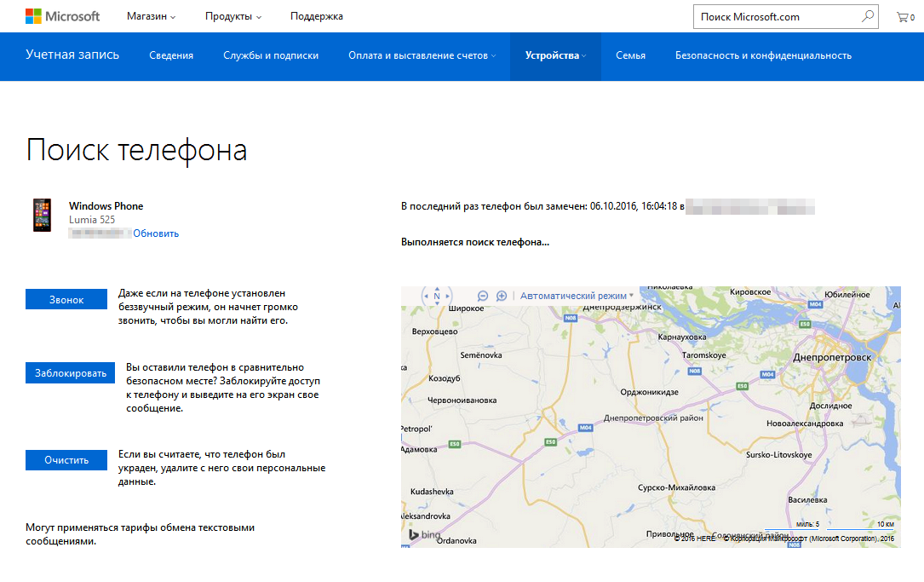Viewport: 924px width, 582px height.
Task: Open Автоматический режим map mode dropdown
Action: 577,296
